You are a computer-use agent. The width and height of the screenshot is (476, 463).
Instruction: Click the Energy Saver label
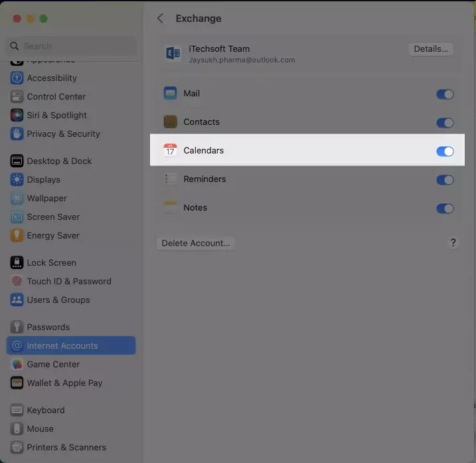point(53,235)
